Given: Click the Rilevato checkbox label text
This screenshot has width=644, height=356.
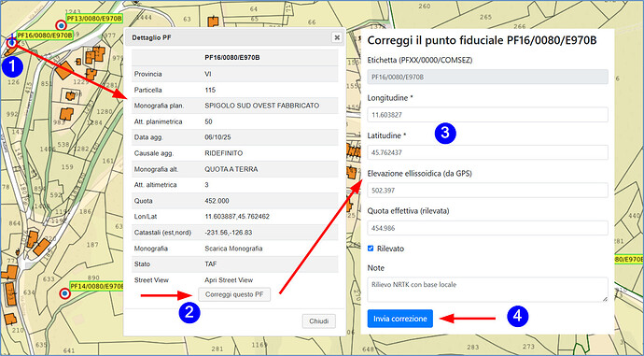Looking at the screenshot, I should (x=390, y=249).
